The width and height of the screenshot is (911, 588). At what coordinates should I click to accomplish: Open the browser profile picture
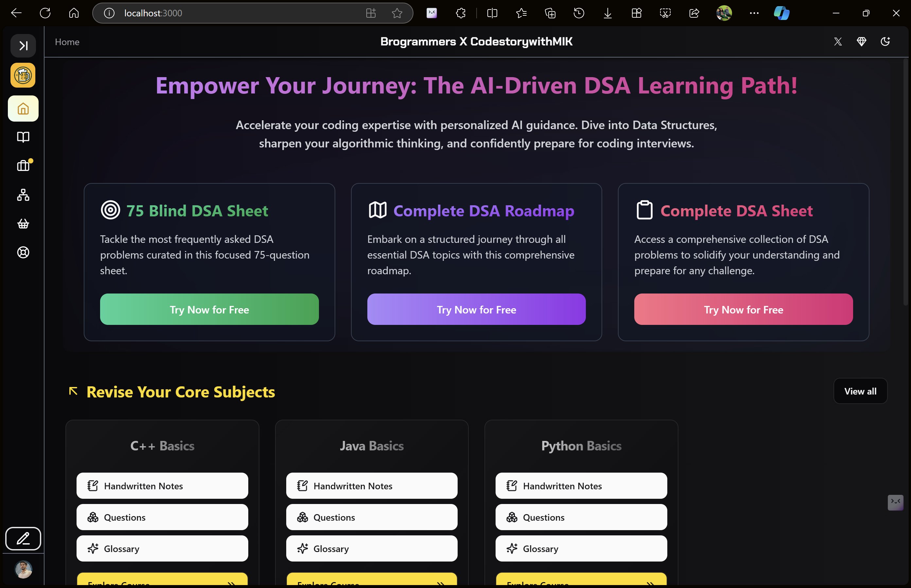click(x=724, y=13)
